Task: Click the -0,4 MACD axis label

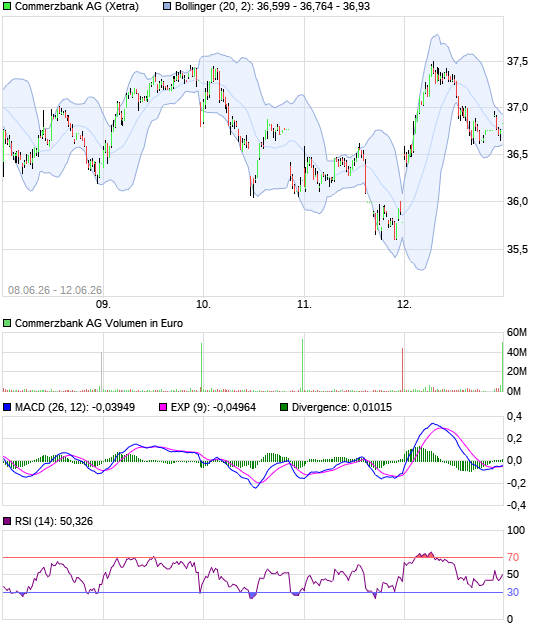Action: [516, 505]
